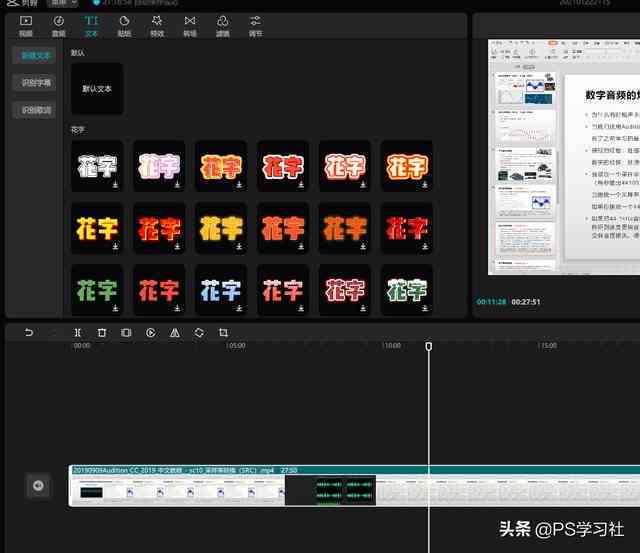Click the crop icon in timeline toolbar
The height and width of the screenshot is (553, 640).
223,333
